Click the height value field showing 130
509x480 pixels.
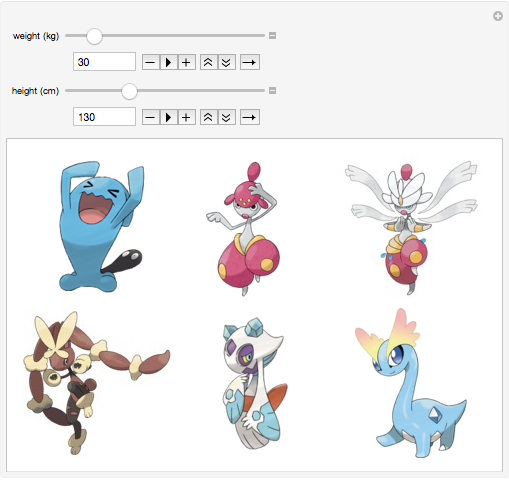click(x=104, y=117)
